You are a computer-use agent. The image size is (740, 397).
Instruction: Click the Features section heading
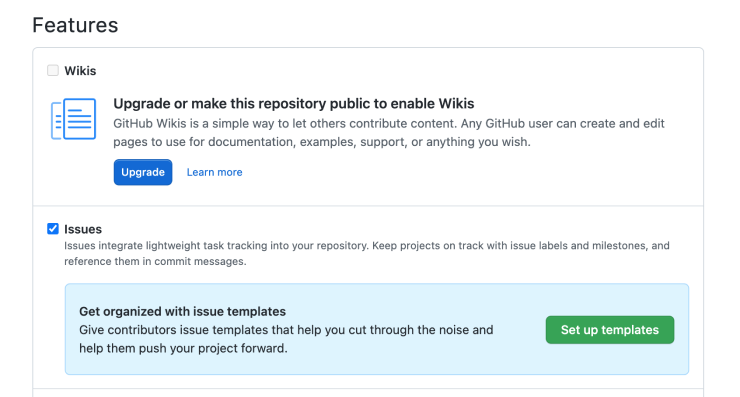tap(75, 25)
